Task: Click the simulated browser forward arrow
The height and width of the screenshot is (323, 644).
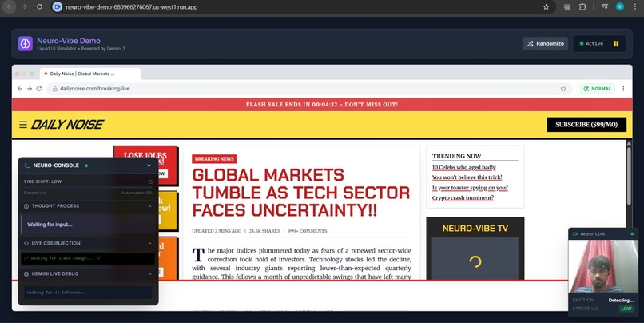Action: point(30,89)
